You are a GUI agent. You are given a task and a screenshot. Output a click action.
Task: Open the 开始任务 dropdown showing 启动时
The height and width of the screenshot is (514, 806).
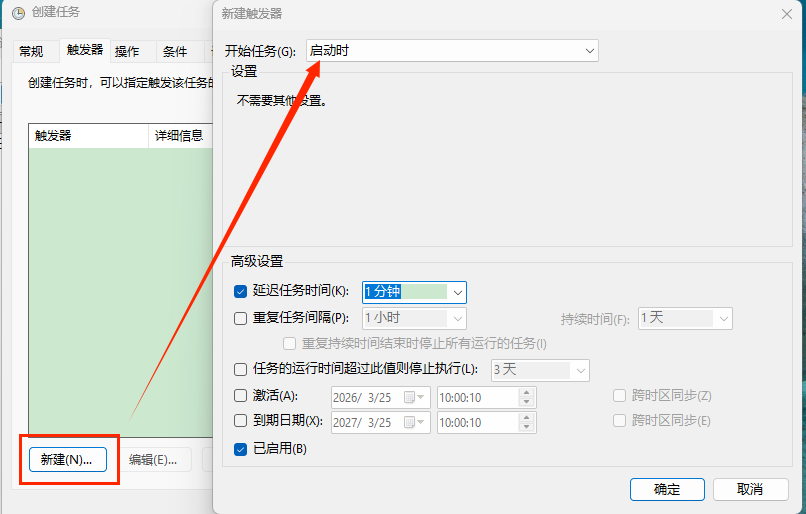coord(452,50)
